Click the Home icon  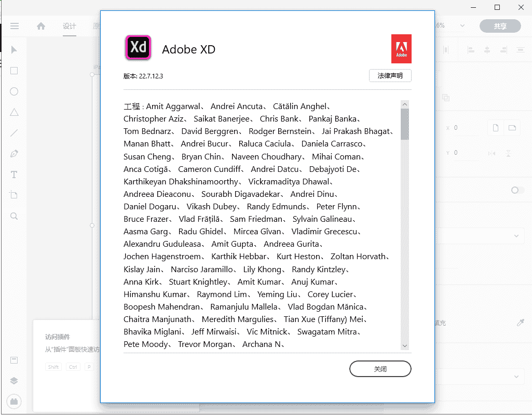pyautogui.click(x=41, y=26)
